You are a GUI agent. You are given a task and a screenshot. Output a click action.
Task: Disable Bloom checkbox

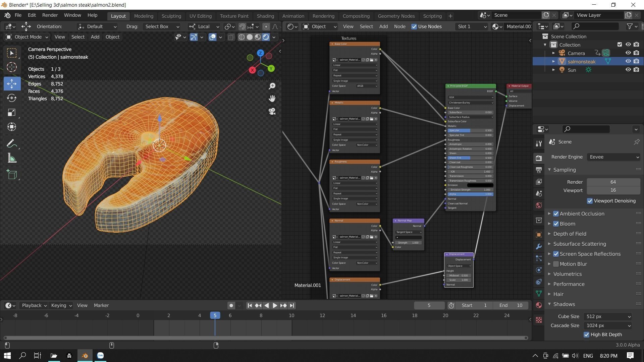[x=556, y=224]
